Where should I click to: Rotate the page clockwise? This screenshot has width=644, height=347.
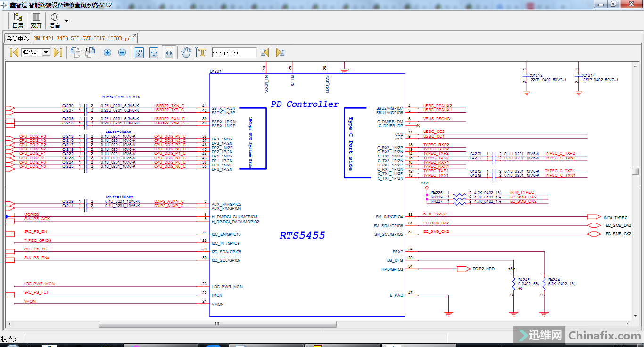(75, 52)
